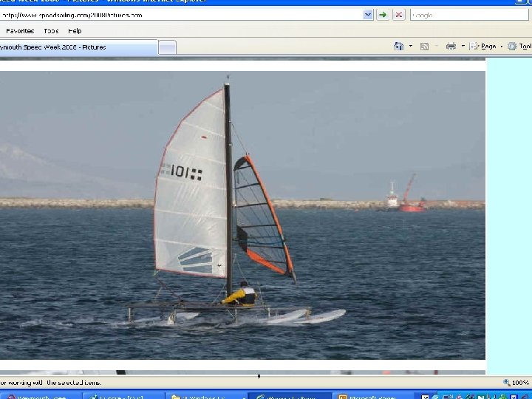Open a new blank tab
Image resolution: width=532 pixels, height=399 pixels.
[x=168, y=47]
